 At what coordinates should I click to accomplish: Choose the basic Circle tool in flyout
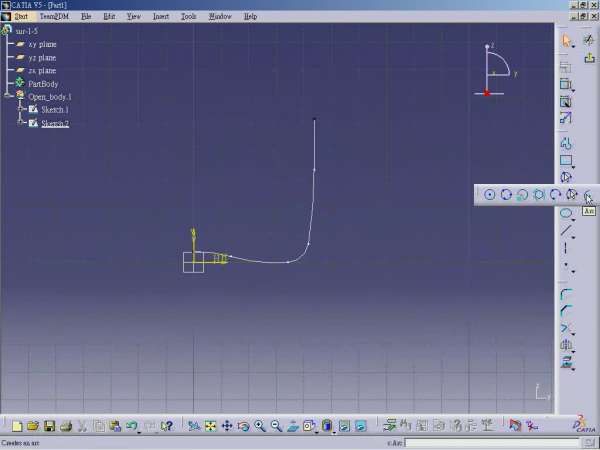[490, 195]
